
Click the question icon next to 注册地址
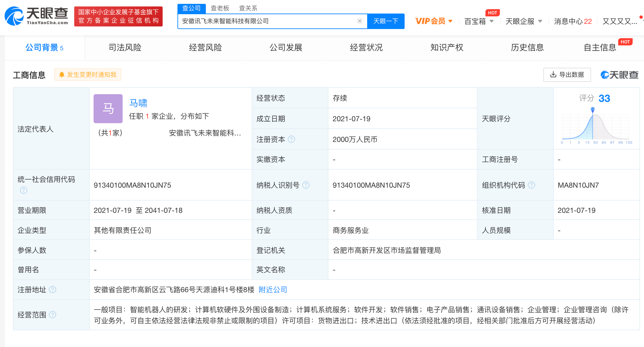pos(53,290)
